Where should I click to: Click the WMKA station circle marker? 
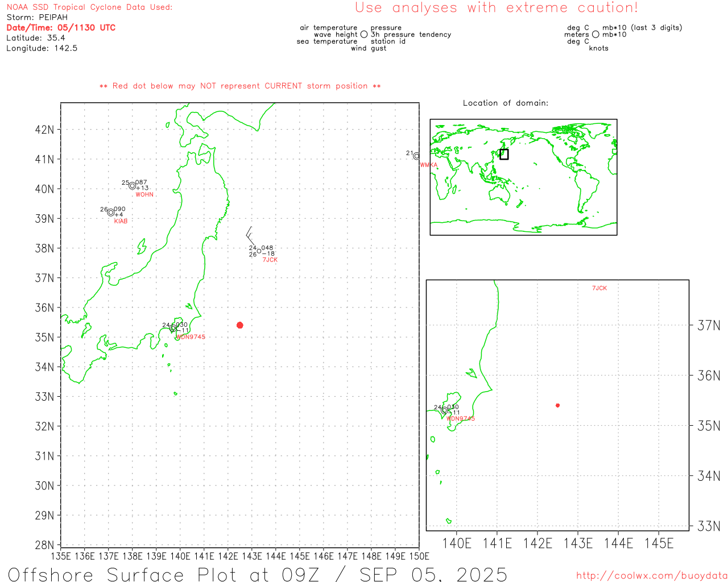[416, 156]
